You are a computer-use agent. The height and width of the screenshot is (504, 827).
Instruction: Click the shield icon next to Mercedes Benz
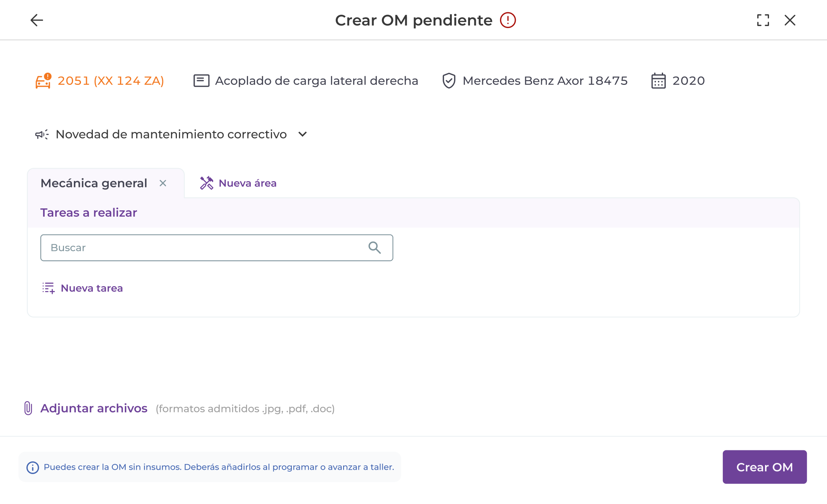pos(449,81)
